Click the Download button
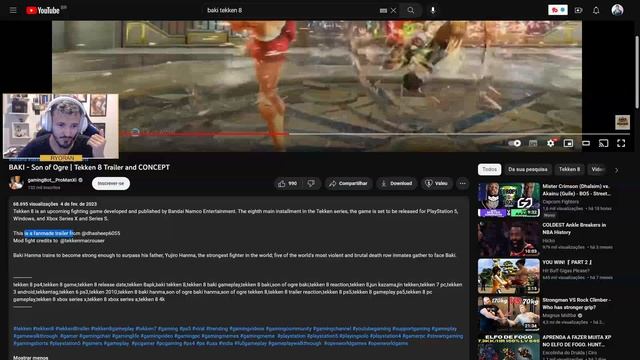This screenshot has width=640, height=360. [x=397, y=184]
